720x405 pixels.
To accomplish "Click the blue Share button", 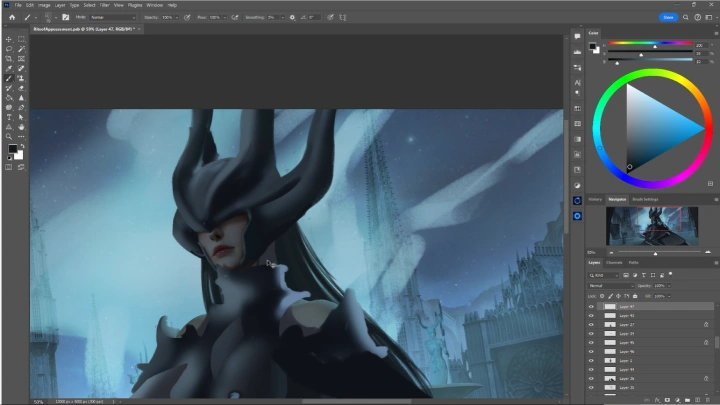I will [x=668, y=17].
